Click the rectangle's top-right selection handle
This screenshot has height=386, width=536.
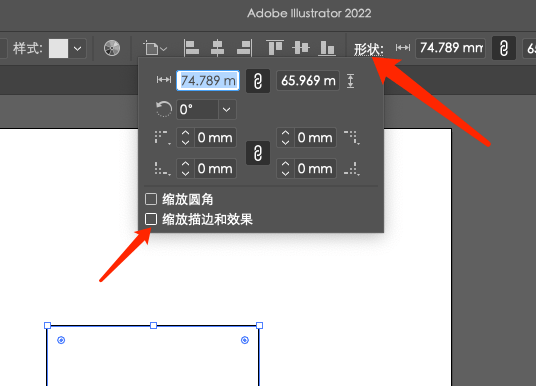(x=259, y=325)
